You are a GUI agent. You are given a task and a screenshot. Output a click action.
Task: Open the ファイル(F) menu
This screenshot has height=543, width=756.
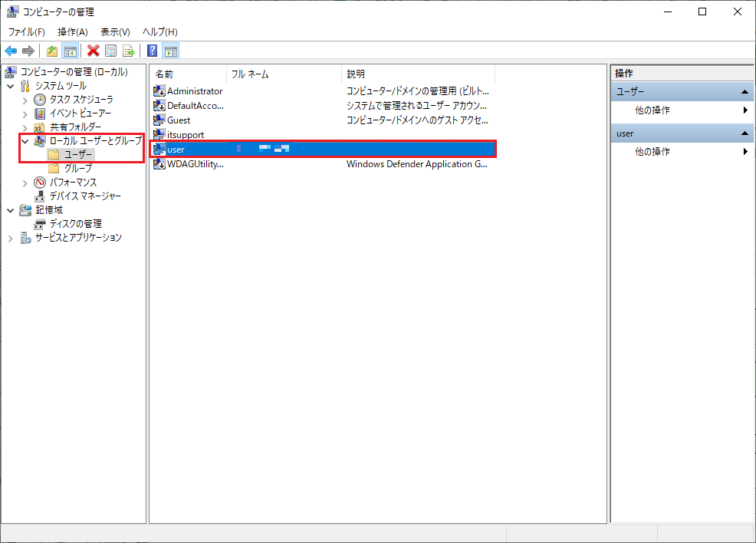coord(26,31)
